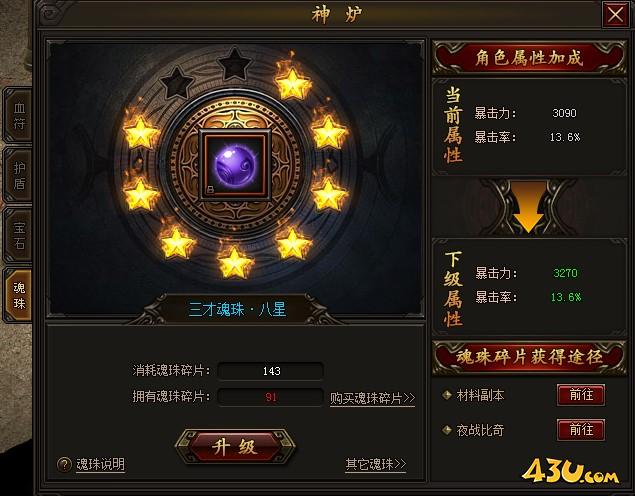Image resolution: width=635 pixels, height=496 pixels.
Task: Click the 升级 upgrade button
Action: point(235,447)
